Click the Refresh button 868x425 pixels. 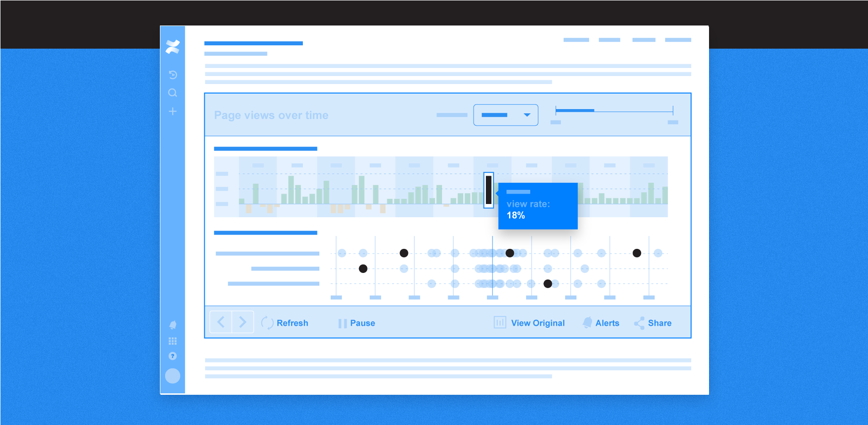284,323
